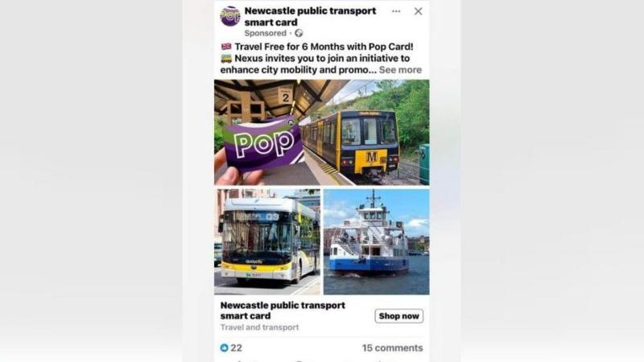
Task: Click the 22 reactions count
Action: click(x=236, y=348)
